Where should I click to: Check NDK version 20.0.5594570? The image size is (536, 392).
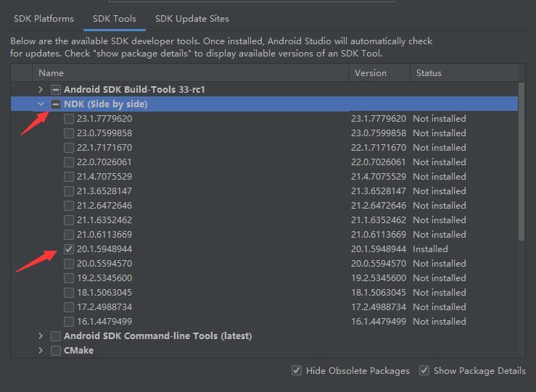(69, 264)
